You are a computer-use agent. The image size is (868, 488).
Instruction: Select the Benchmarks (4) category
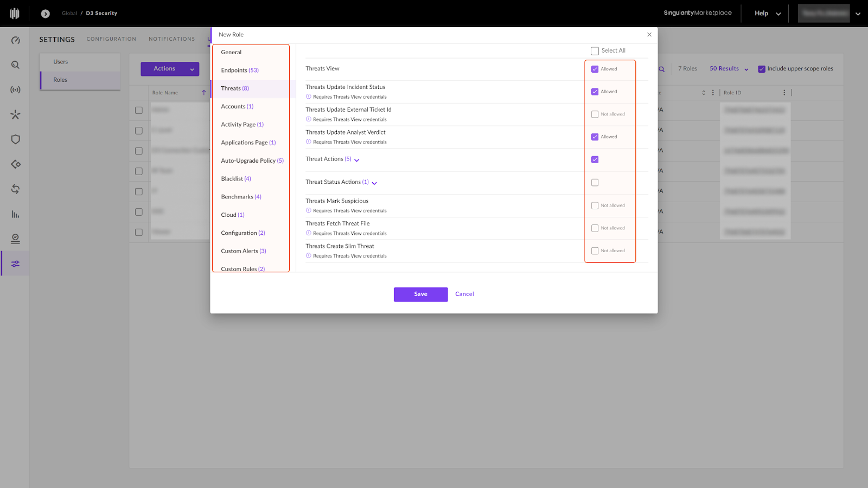[x=241, y=197]
